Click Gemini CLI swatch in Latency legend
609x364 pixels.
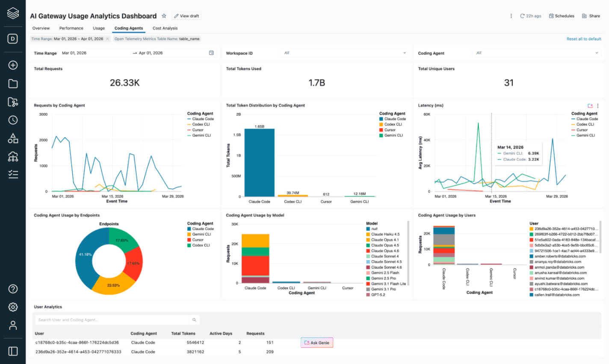574,135
